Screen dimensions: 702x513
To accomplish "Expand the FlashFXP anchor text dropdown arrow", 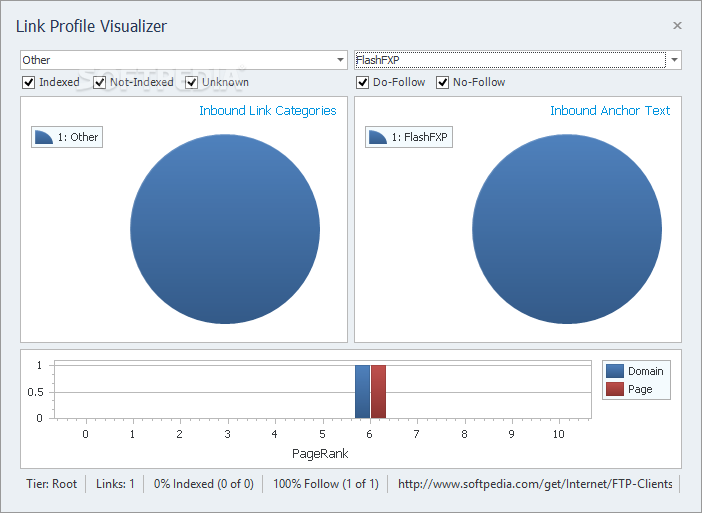I will click(x=674, y=60).
